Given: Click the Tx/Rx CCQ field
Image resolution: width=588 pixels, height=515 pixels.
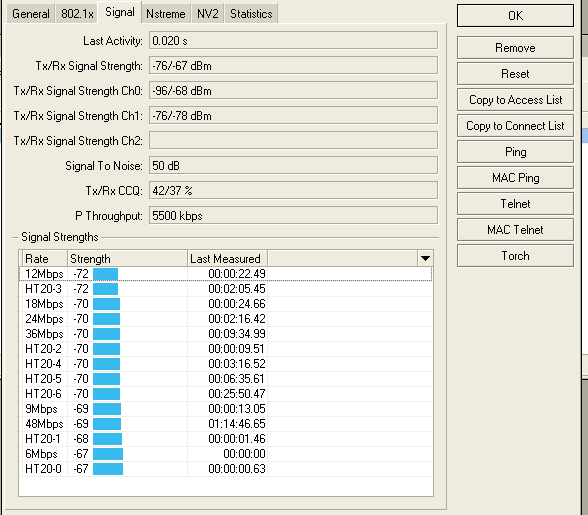Looking at the screenshot, I should click(293, 191).
